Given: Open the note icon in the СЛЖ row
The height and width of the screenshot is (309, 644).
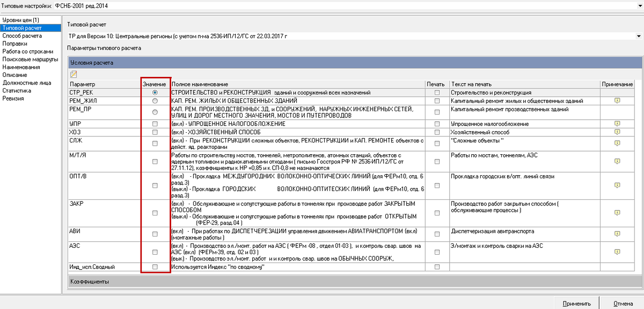Looking at the screenshot, I should coord(617,143).
